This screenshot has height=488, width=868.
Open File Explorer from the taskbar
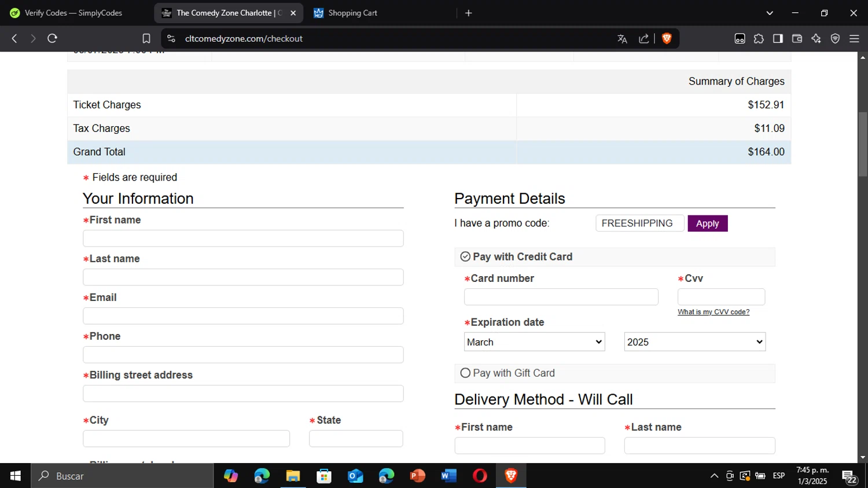293,476
